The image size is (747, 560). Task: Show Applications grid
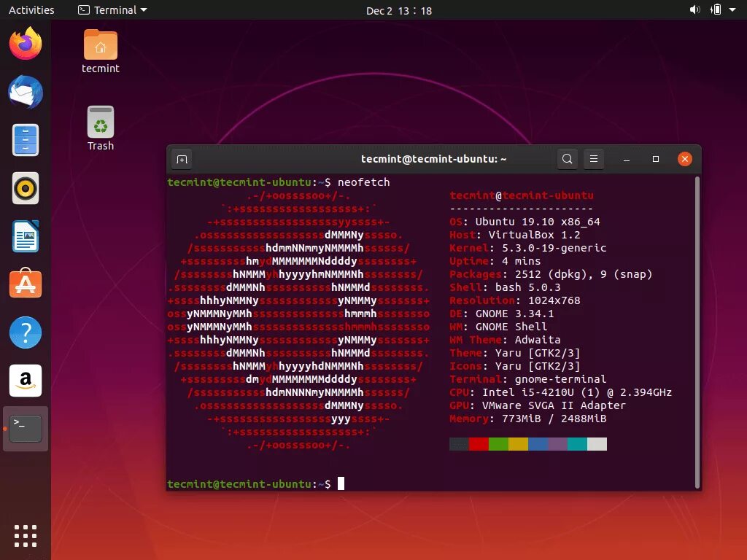pos(26,536)
